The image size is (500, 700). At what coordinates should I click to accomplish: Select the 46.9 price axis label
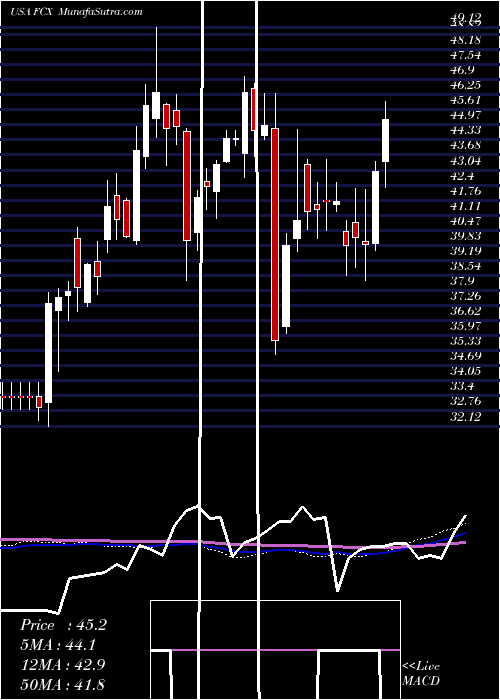coord(463,70)
